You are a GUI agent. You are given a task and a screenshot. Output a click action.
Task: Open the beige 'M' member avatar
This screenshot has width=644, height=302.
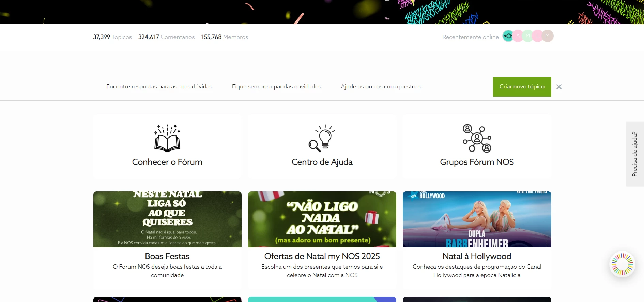point(548,36)
